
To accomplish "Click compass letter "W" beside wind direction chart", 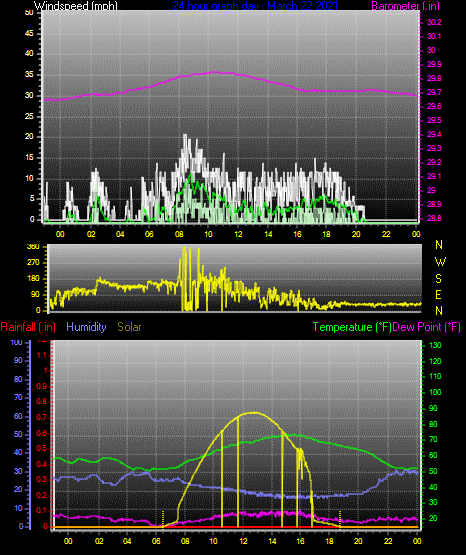I will 440,262.
